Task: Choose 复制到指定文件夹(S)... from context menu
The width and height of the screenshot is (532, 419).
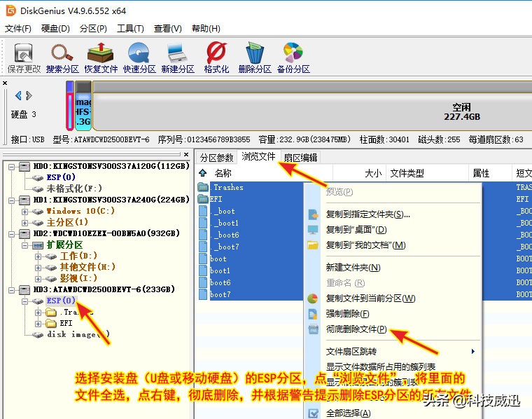Action: pos(367,214)
